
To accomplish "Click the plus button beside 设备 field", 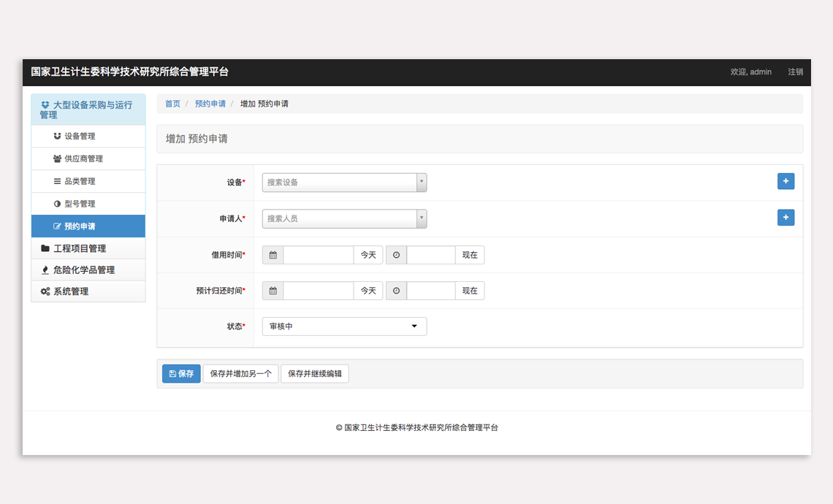I will coord(786,181).
